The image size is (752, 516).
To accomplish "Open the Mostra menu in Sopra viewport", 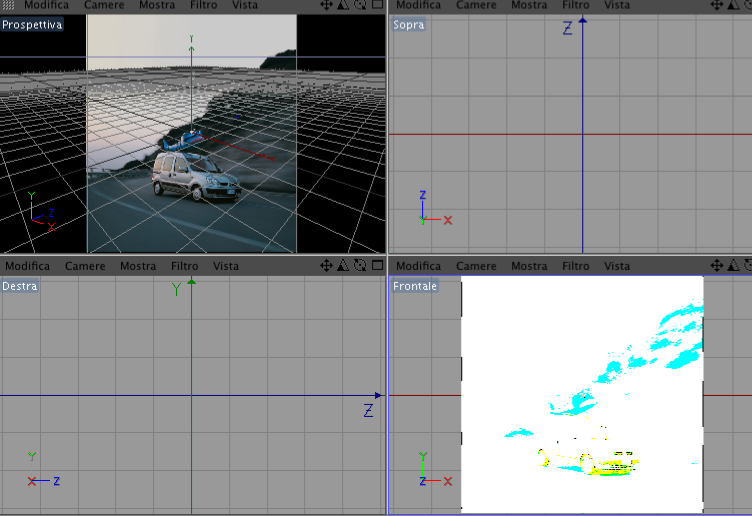I will point(529,5).
